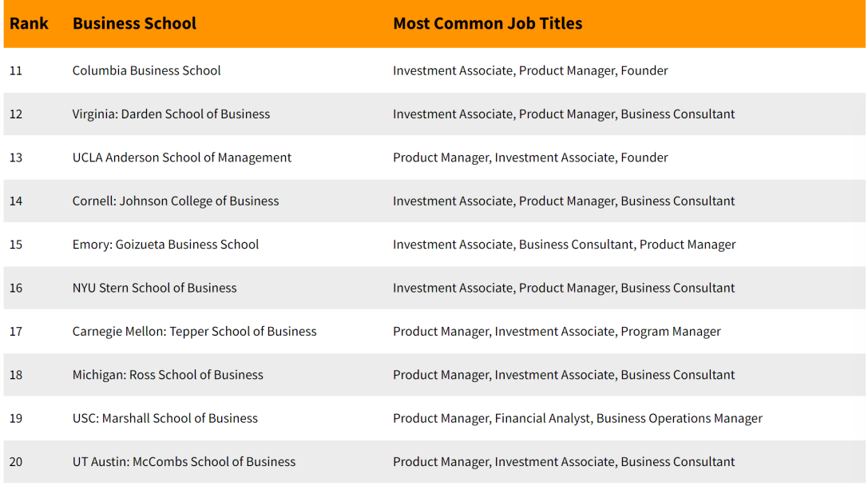This screenshot has height=486, width=868.
Task: Select NYU Stern School of Business
Action: click(154, 288)
